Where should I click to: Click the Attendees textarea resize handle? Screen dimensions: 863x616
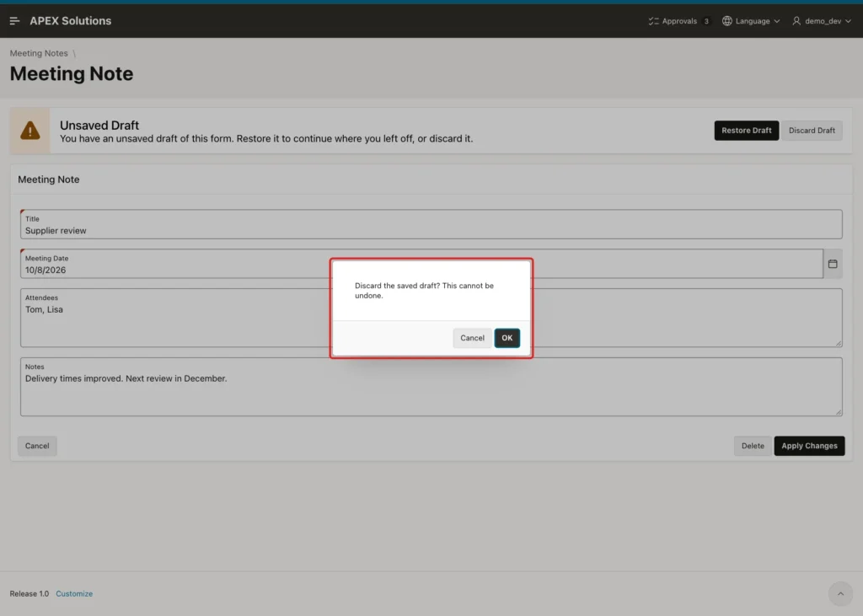839,344
